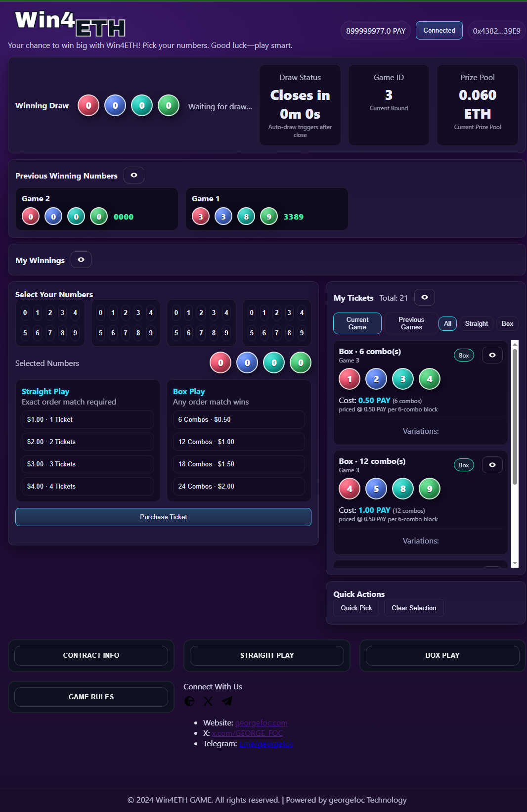Screen dimensions: 527x812
Task: Open x.com/GEORGE_FOC link
Action: pyautogui.click(x=247, y=733)
